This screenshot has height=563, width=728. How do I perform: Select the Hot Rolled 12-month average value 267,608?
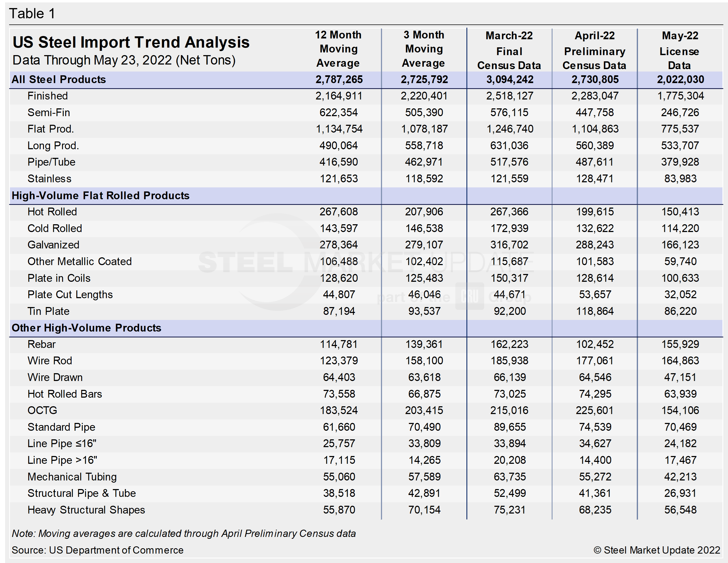[x=339, y=212]
